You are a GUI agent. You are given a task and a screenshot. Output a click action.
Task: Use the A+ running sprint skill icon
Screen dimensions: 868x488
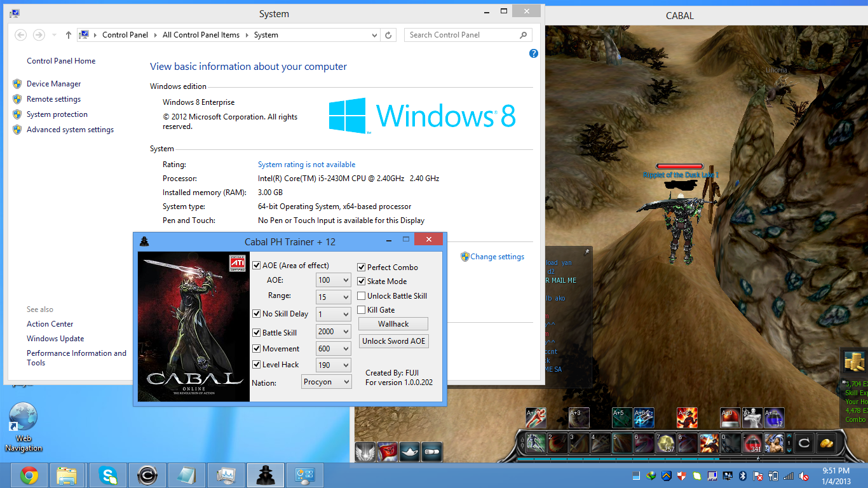[x=536, y=417]
